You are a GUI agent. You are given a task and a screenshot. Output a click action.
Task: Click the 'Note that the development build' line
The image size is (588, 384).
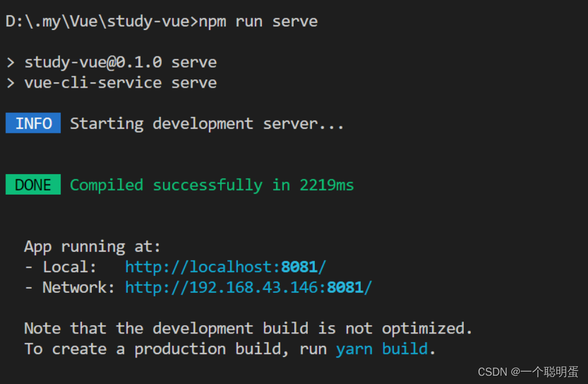[248, 329]
